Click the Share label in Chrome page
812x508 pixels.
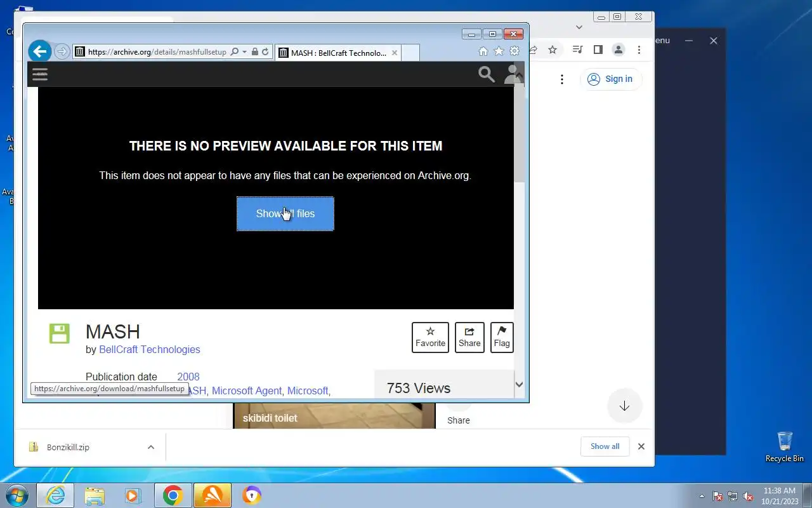coord(459,420)
